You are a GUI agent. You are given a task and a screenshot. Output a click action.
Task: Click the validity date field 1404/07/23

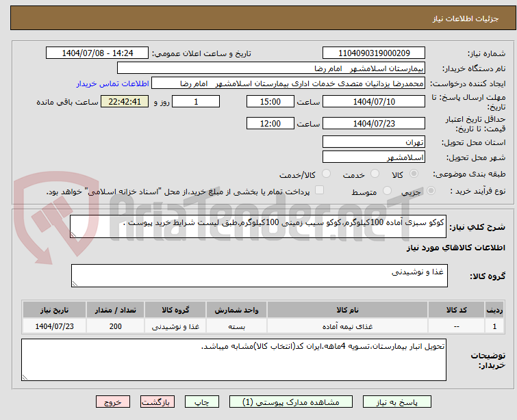[x=374, y=124]
